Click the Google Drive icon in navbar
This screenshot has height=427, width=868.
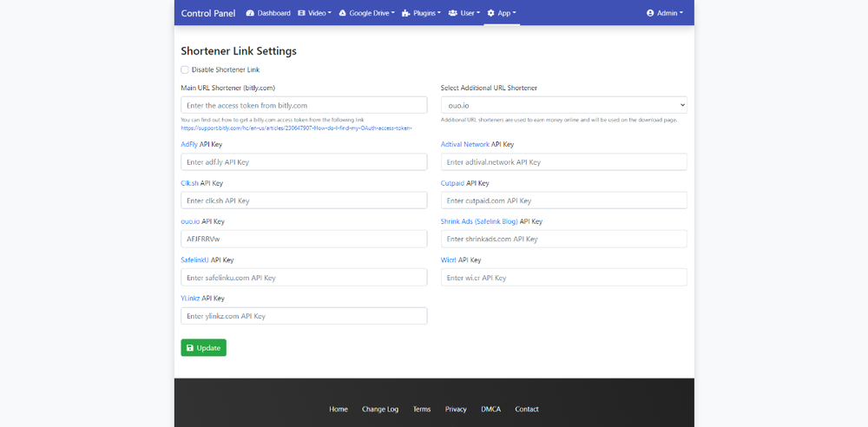[343, 13]
